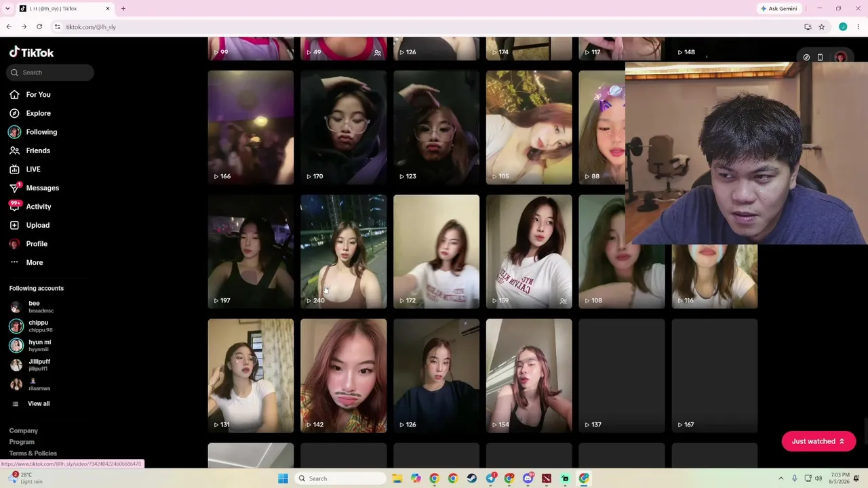Click the Activity notifications icon
Viewport: 868px width, 488px height.
click(14, 207)
